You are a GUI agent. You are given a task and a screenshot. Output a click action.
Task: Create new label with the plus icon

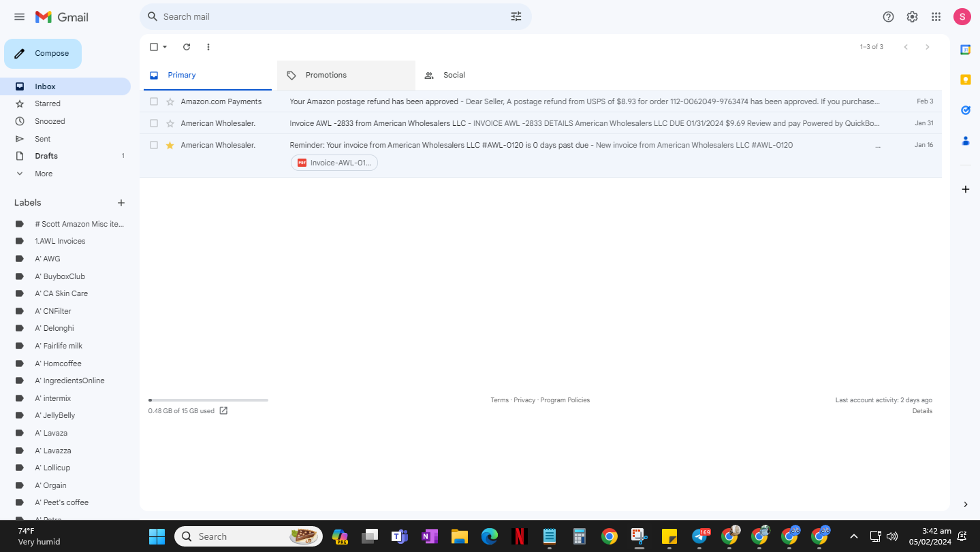pos(121,203)
